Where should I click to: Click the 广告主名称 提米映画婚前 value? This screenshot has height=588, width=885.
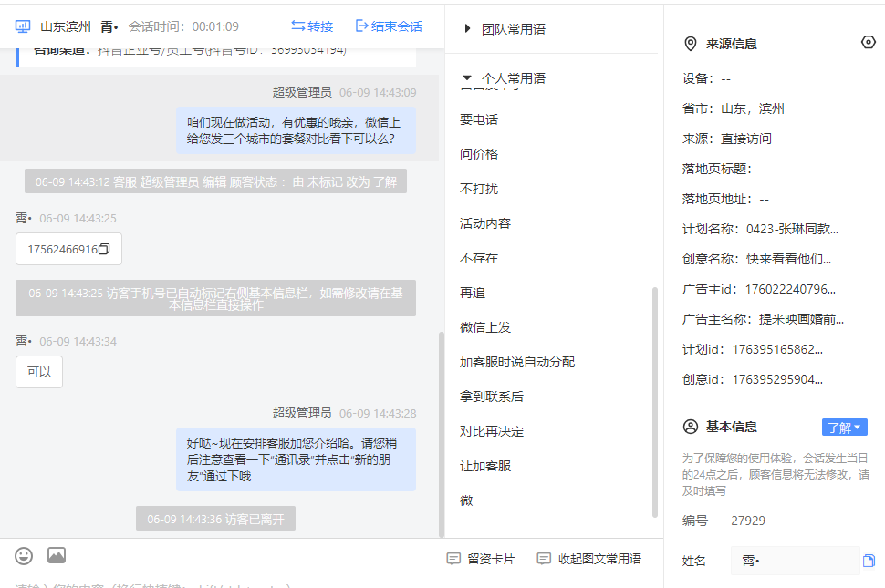tap(801, 319)
